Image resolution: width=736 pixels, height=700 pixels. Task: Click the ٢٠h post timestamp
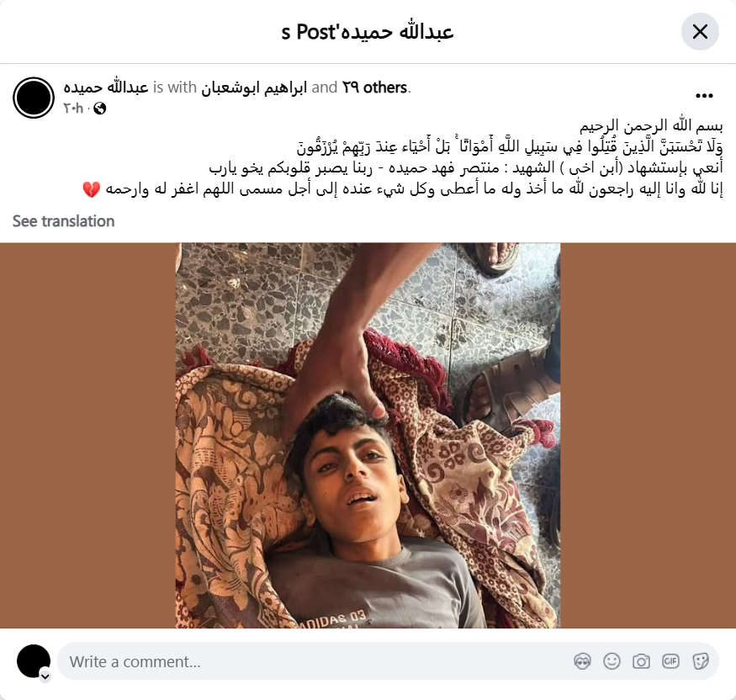coord(73,109)
